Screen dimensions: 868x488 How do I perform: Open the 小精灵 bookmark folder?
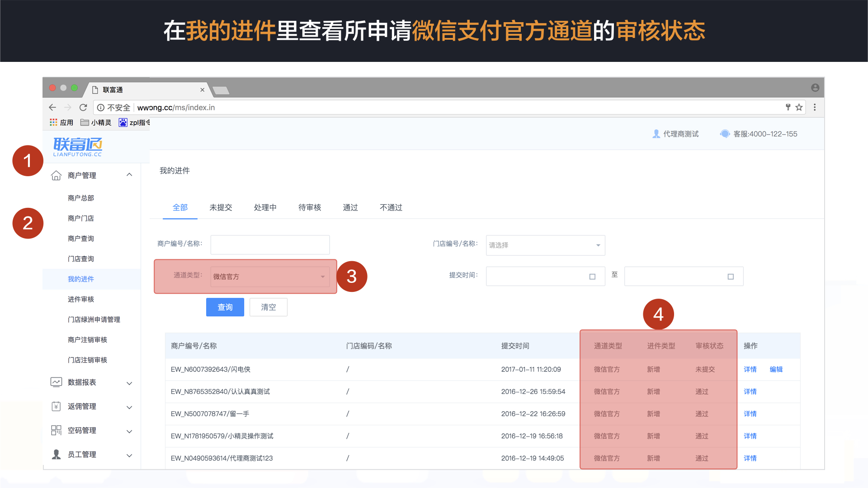pyautogui.click(x=96, y=122)
